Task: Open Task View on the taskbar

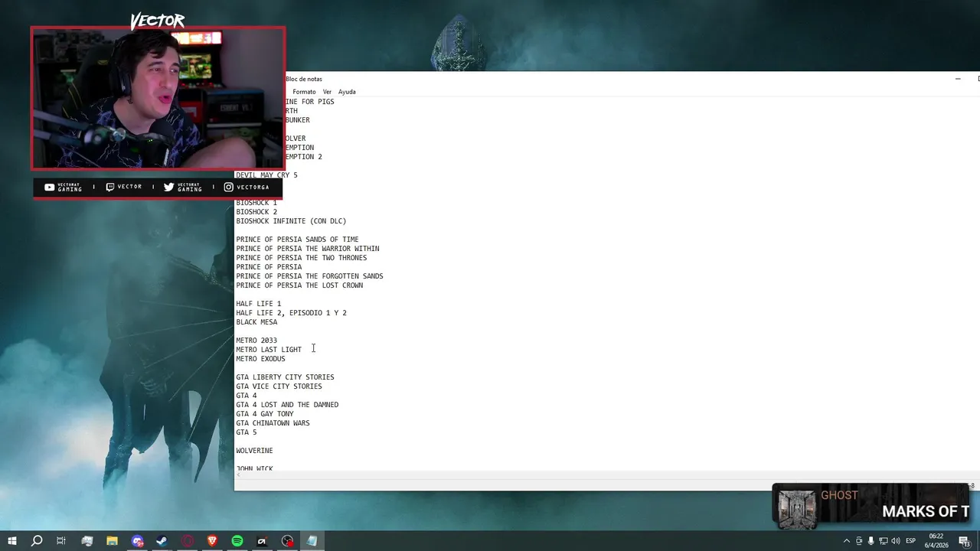Action: click(61, 541)
